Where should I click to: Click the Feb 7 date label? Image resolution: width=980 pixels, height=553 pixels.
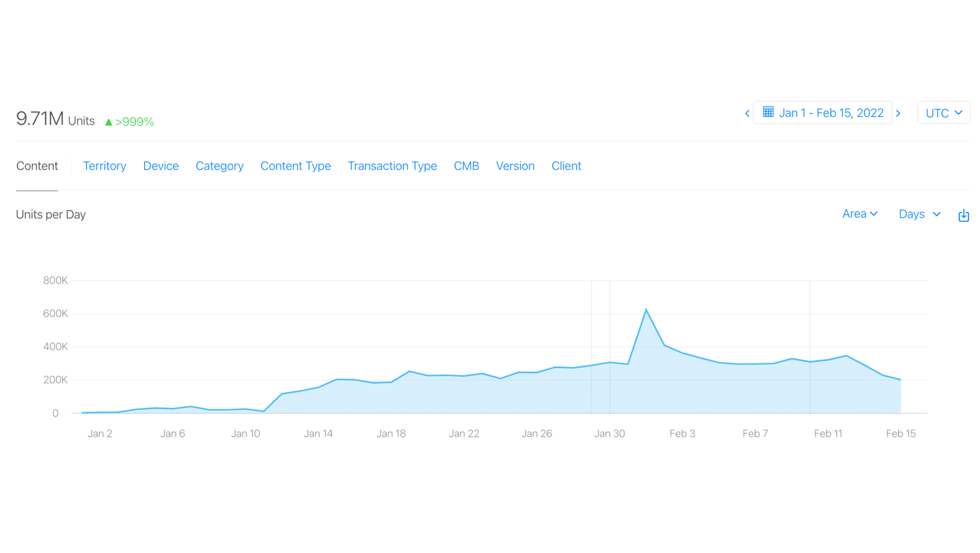755,434
